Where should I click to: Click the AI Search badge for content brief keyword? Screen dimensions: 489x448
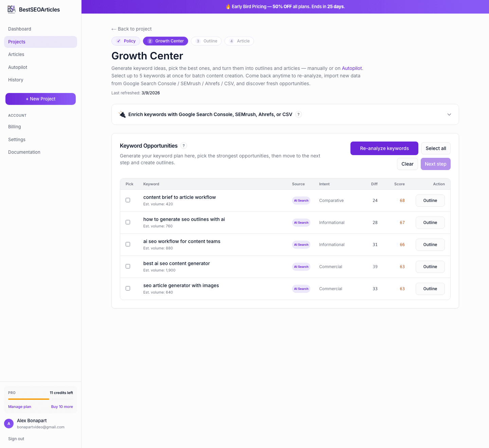coord(301,200)
